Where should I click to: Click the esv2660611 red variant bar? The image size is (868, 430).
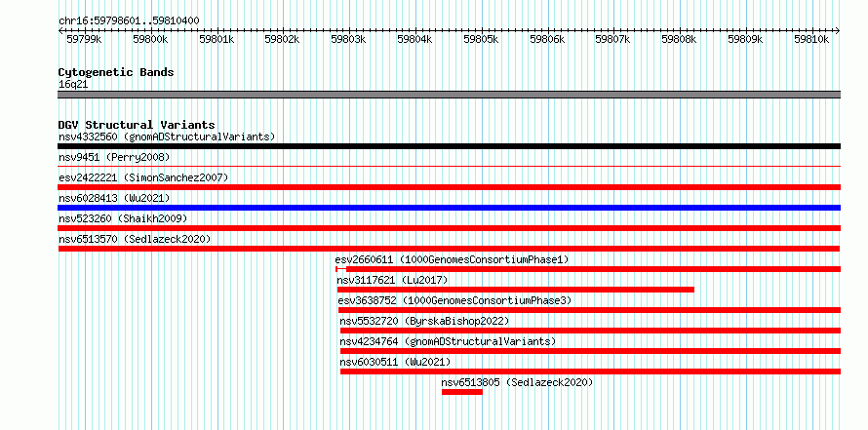588,269
